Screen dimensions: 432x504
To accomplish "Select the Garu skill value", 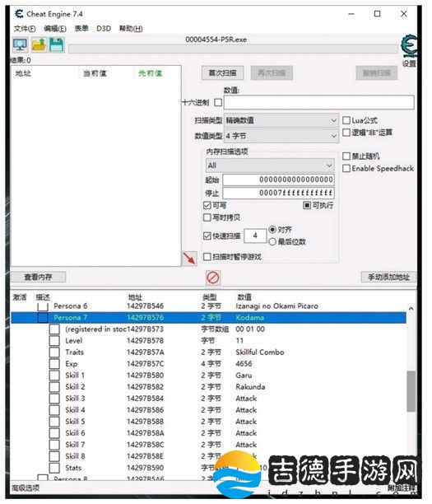I will tap(244, 376).
